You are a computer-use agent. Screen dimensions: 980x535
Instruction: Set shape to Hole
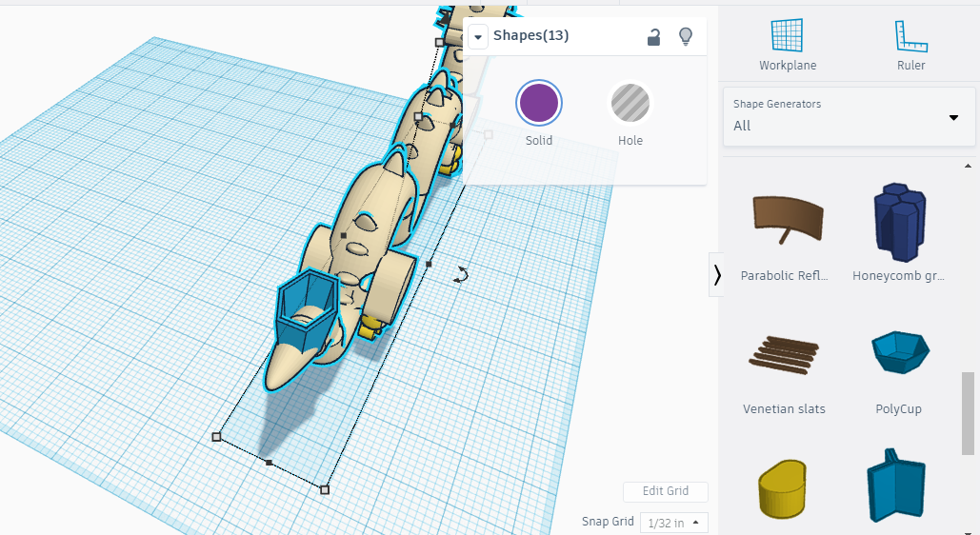[x=630, y=103]
